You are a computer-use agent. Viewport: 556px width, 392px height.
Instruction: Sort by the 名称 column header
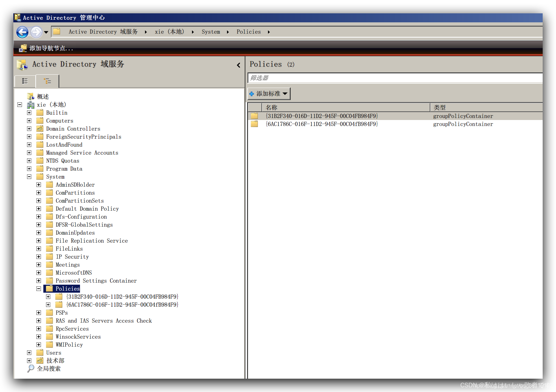346,107
